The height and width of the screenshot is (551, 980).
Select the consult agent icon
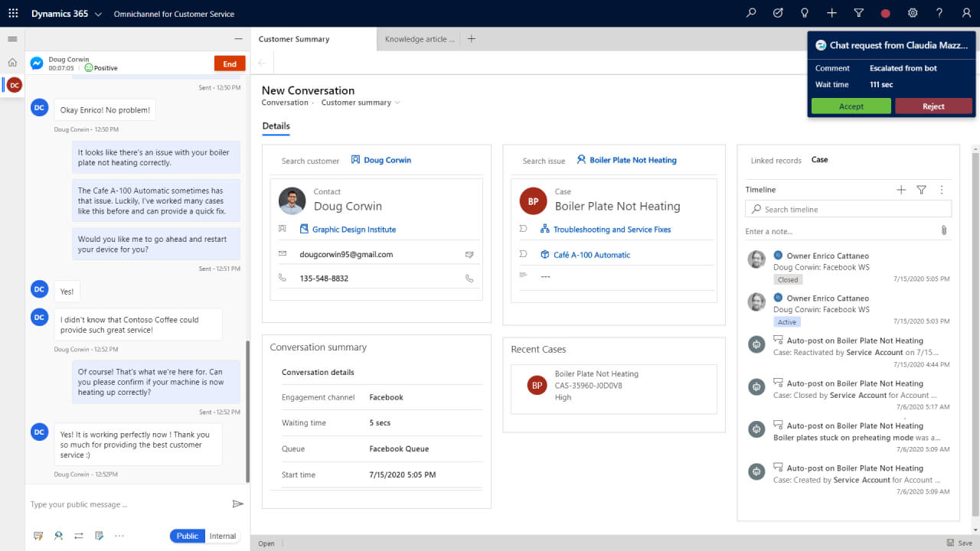click(58, 536)
